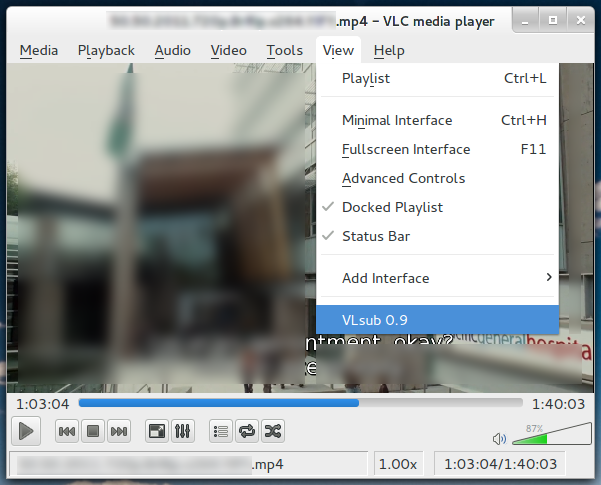Toggle shuffle random playback

(x=273, y=431)
